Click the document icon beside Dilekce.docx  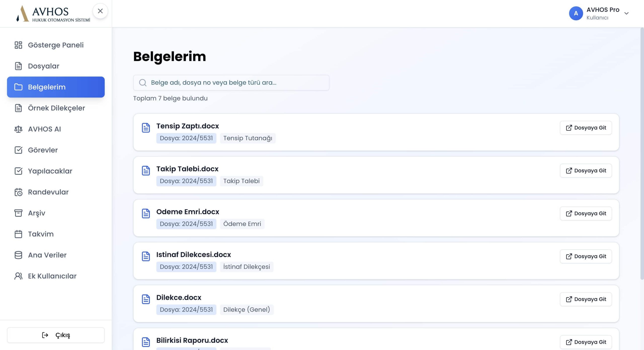tap(146, 299)
